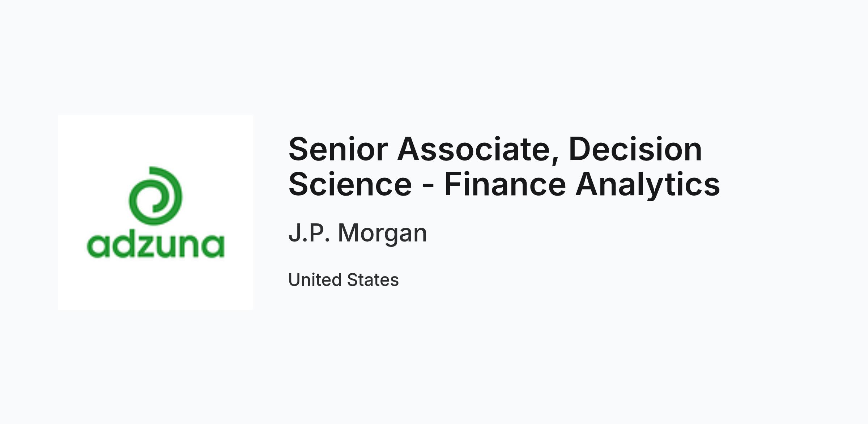Select the white Adzuna logo card

pyautogui.click(x=156, y=212)
